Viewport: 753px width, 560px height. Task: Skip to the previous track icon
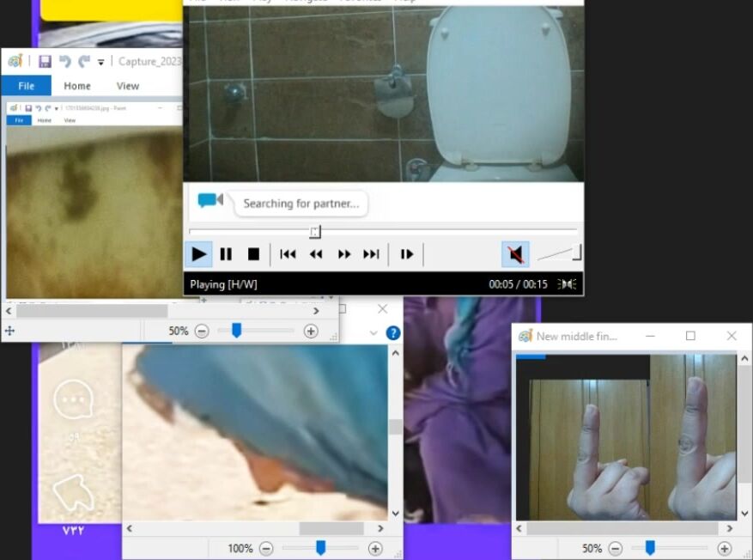288,254
